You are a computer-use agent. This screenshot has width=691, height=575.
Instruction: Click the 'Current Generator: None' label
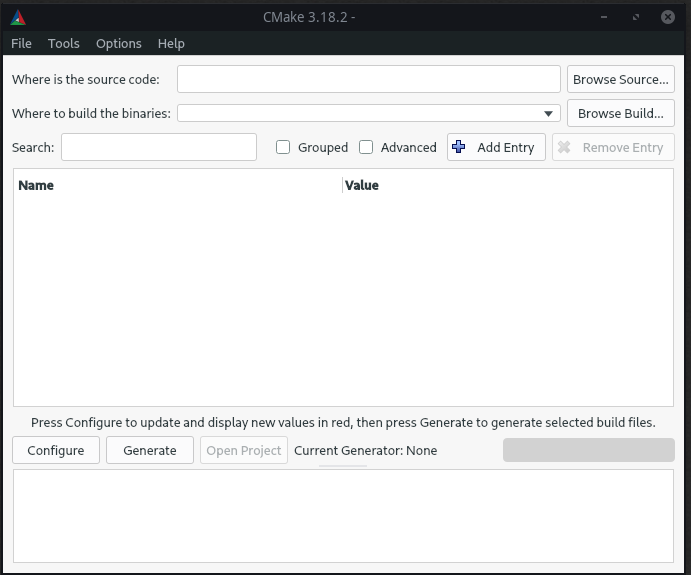tap(366, 450)
